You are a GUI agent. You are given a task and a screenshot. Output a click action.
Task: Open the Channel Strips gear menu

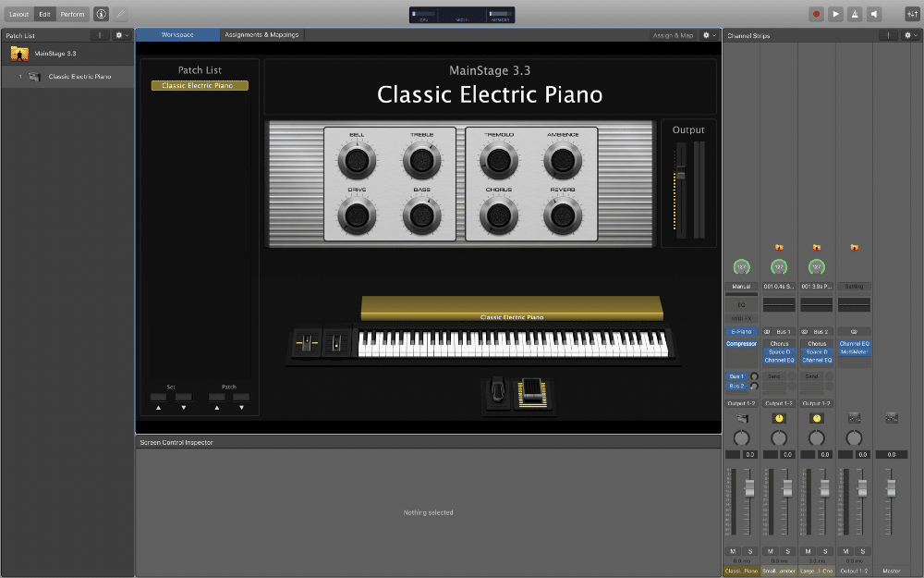(910, 35)
